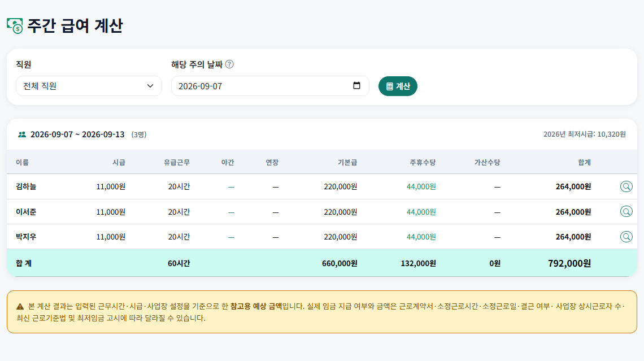Viewport: 644px width, 361px height.
Task: Click the date range 2026-09-07 ~ 2026-09-13
Action: [x=77, y=134]
